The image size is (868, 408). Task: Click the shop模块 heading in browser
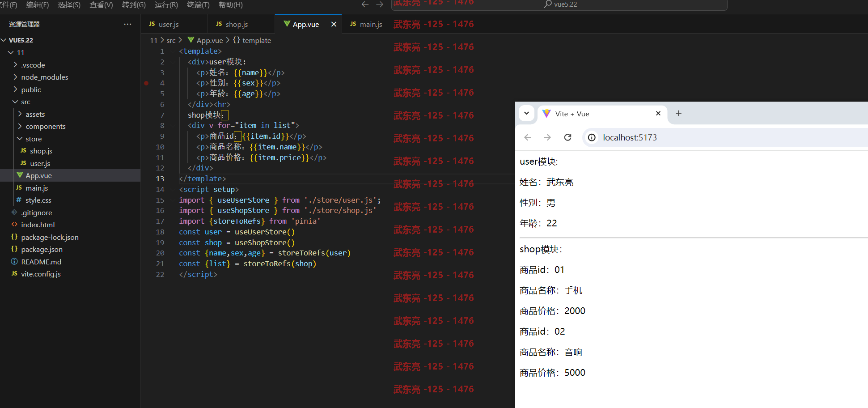click(541, 249)
